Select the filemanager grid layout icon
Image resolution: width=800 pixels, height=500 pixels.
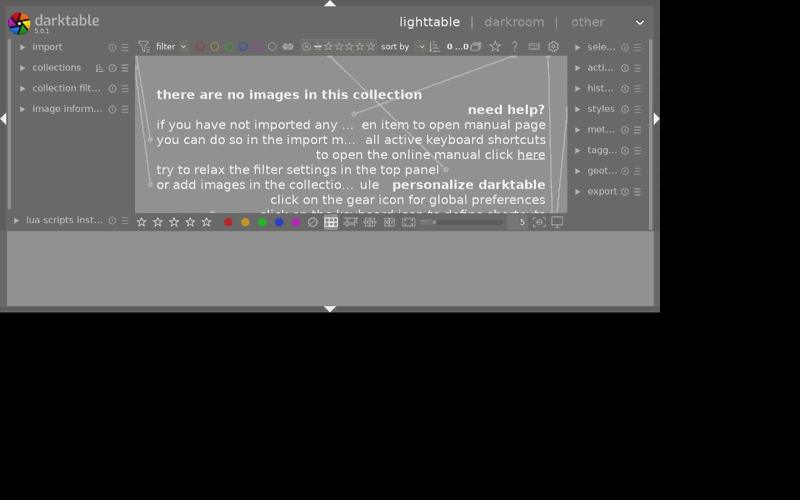click(x=331, y=222)
